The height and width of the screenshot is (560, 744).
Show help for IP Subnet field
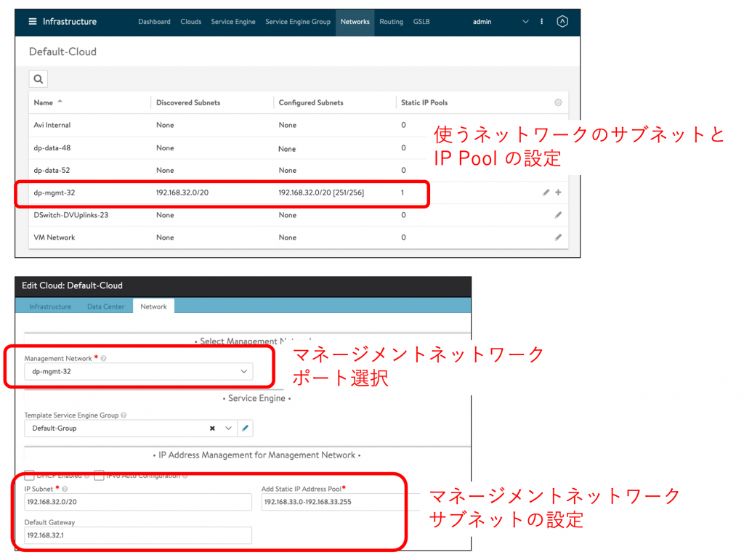click(65, 489)
